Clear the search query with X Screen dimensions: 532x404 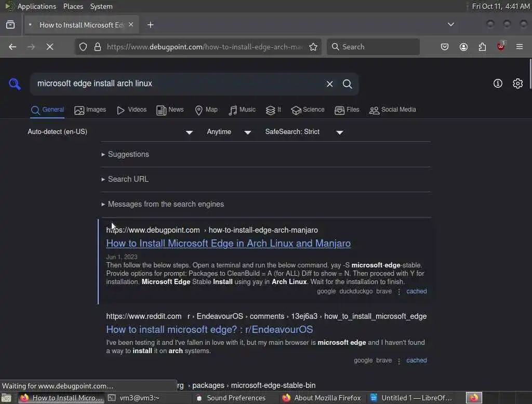click(329, 84)
